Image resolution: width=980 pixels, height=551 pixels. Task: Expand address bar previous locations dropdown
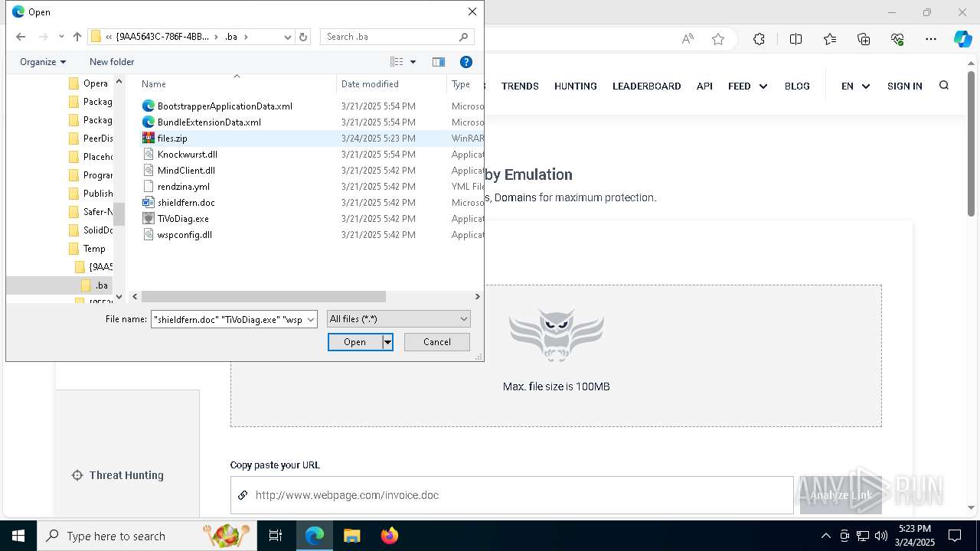288,37
